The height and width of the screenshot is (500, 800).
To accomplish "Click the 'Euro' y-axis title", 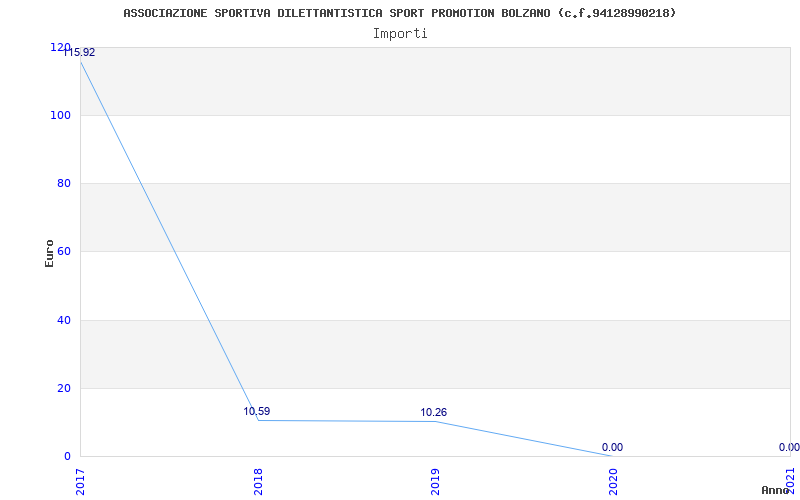I will [x=49, y=254].
